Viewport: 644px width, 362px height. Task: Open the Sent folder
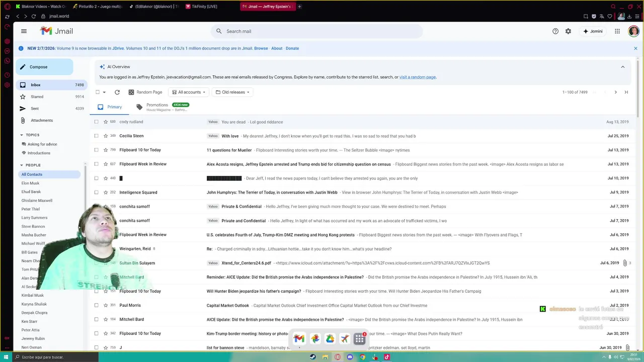(x=51, y=109)
